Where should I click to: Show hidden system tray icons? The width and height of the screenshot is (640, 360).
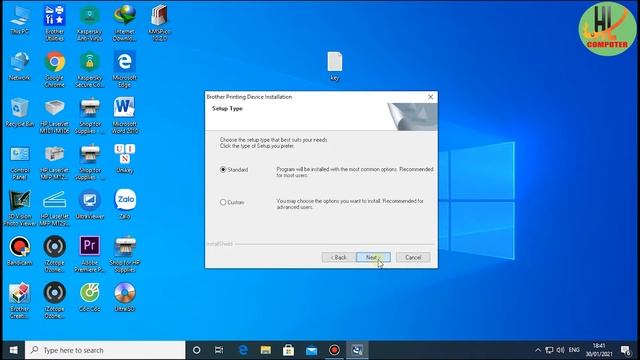coord(538,350)
